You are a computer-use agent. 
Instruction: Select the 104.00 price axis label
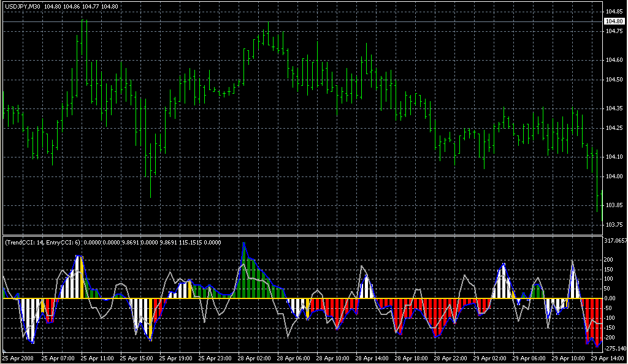615,176
